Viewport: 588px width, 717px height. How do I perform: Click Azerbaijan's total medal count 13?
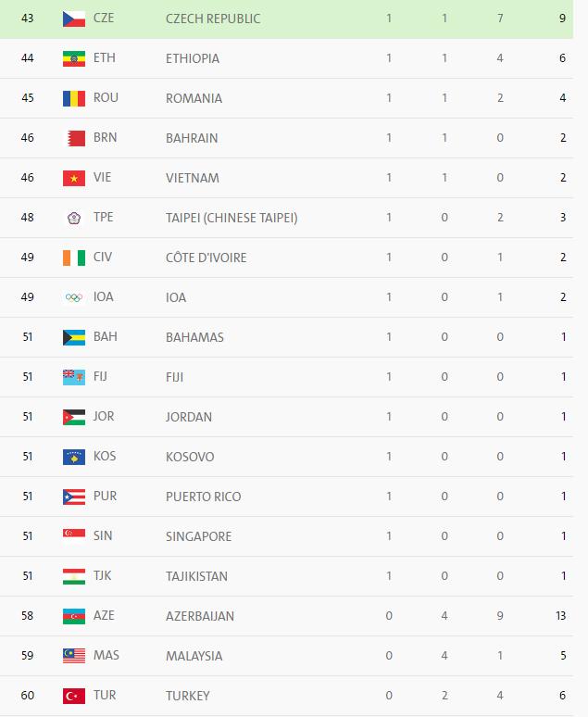coord(560,616)
